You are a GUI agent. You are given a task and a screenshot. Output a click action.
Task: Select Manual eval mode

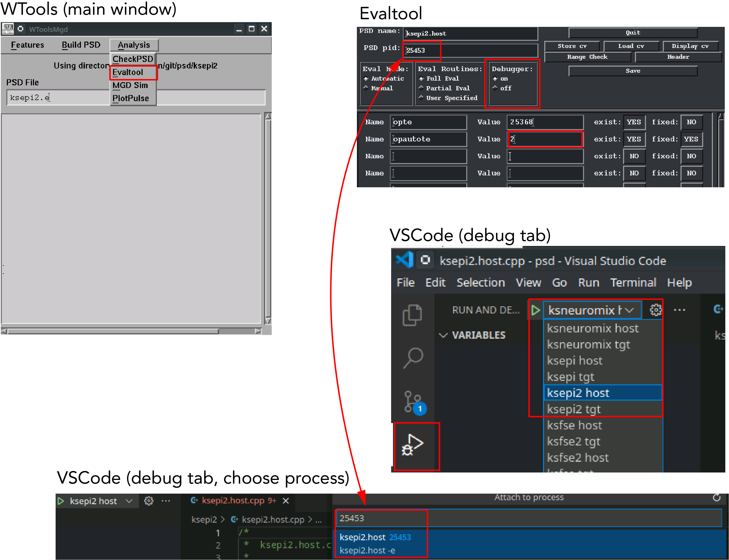coord(378,88)
